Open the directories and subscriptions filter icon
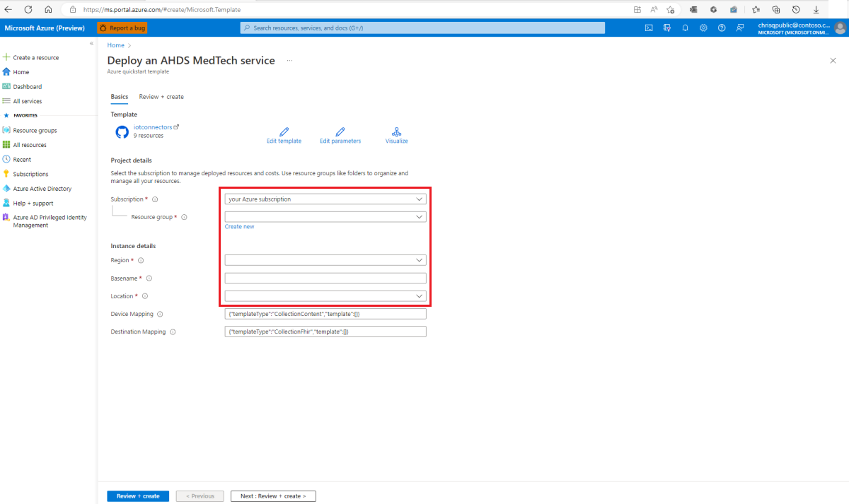The height and width of the screenshot is (504, 849). click(x=667, y=28)
